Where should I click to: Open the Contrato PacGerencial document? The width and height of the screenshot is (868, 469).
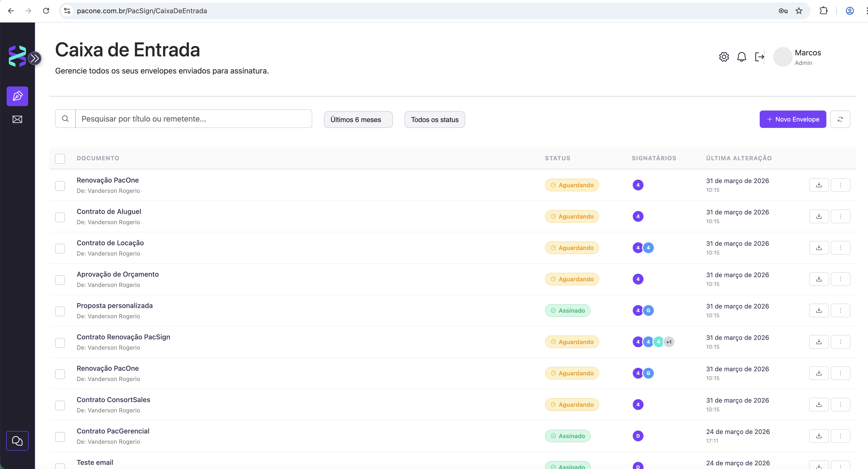(113, 431)
